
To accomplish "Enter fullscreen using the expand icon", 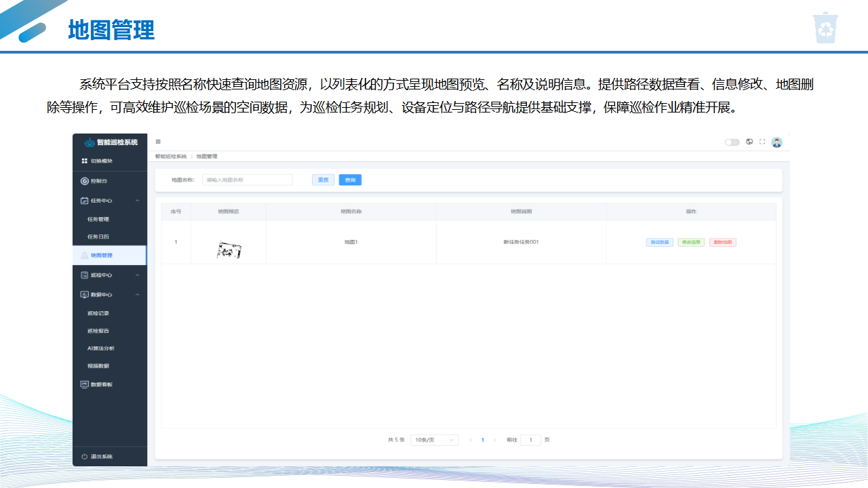I will click(762, 142).
